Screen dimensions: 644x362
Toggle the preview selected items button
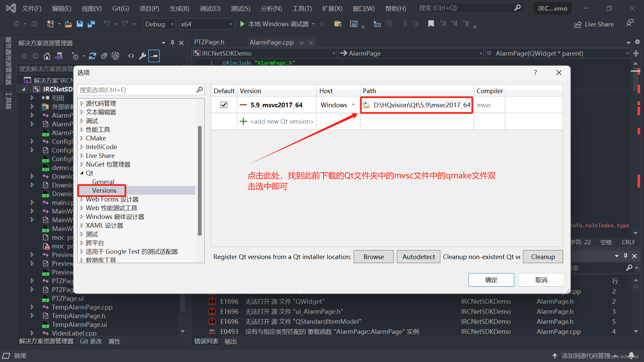[x=154, y=56]
